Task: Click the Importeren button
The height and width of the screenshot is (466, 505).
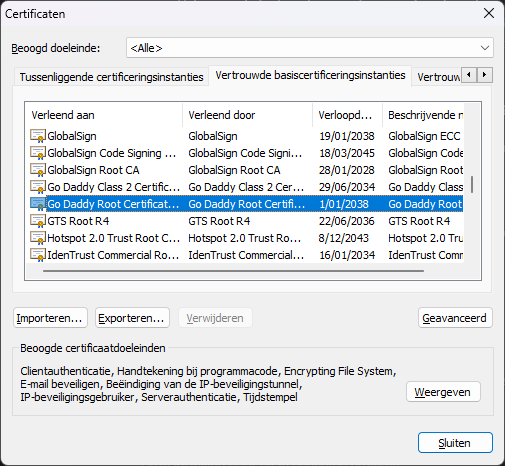Action: coord(50,318)
